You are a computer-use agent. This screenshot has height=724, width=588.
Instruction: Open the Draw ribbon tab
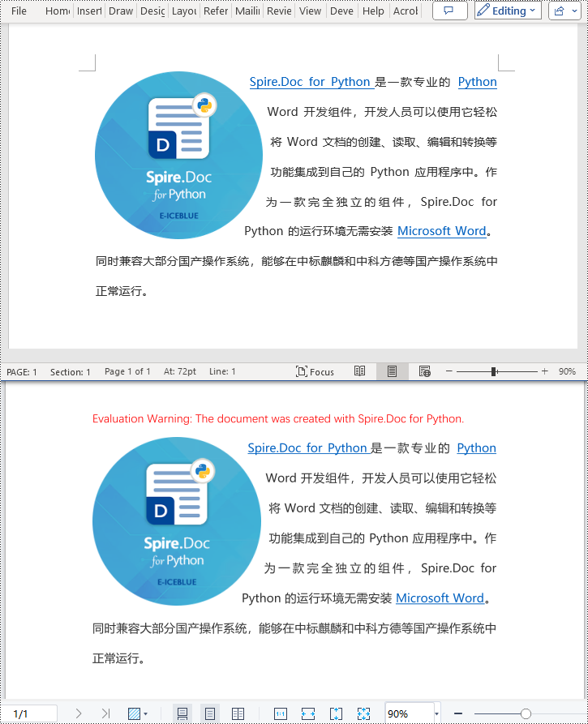coord(121,11)
